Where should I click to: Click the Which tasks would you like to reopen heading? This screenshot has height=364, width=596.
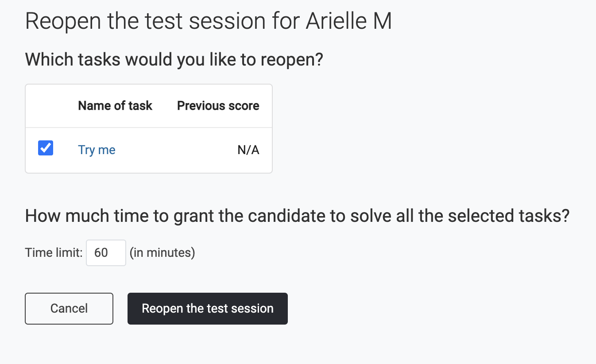(174, 59)
